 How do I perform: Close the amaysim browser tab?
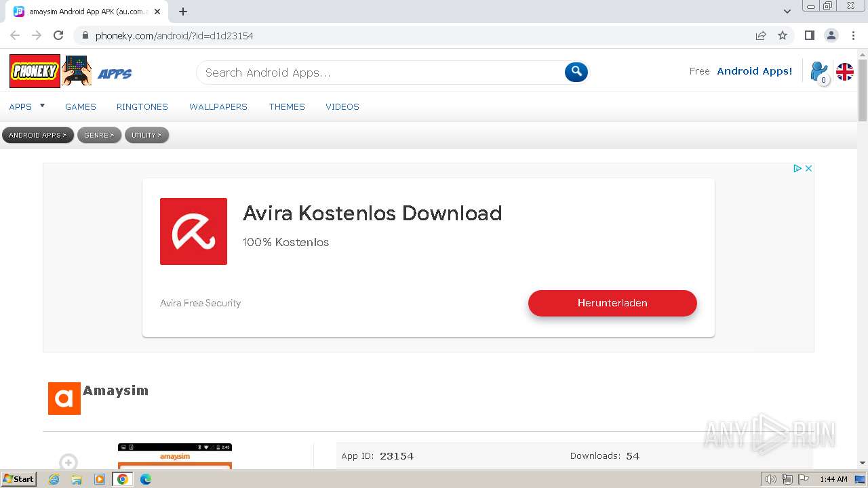coord(157,12)
